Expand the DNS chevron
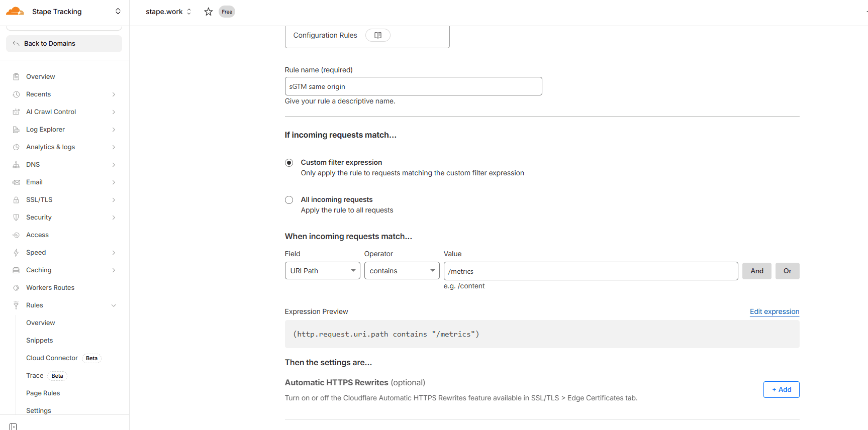 point(114,165)
